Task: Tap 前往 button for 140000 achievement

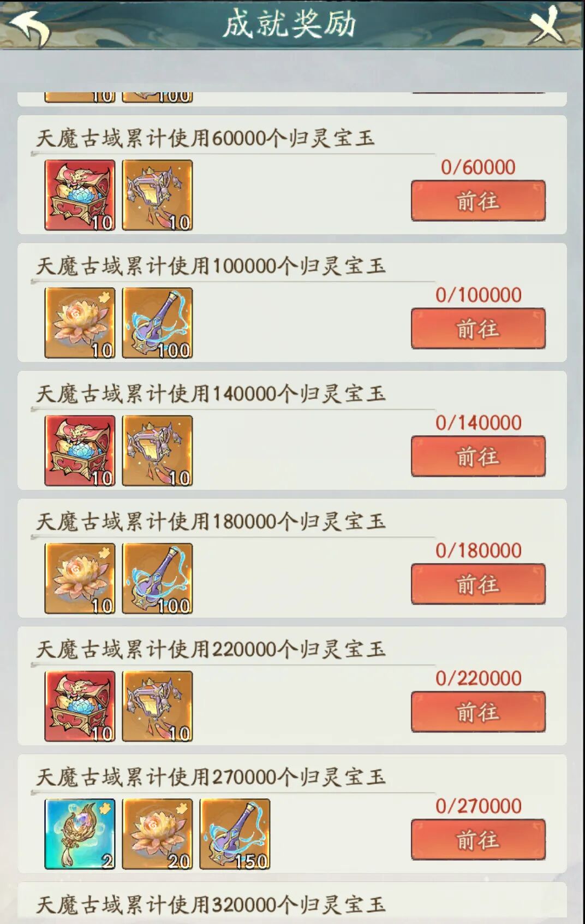Action: click(478, 457)
